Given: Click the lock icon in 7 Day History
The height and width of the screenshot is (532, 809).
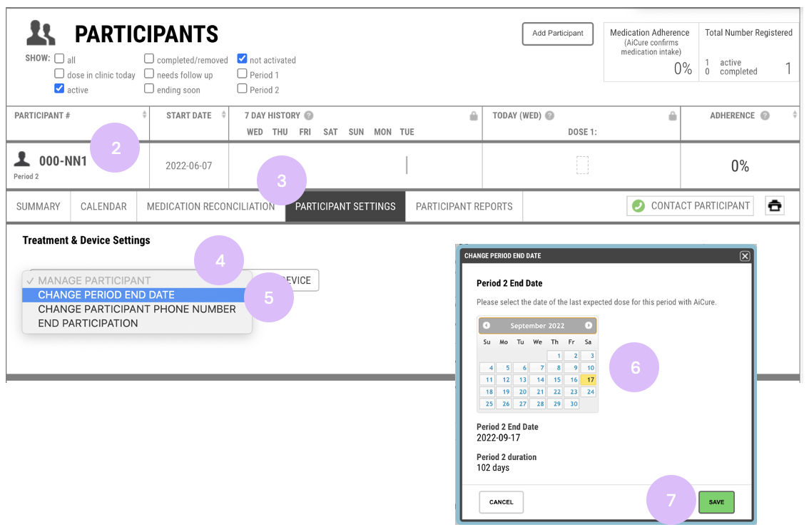Looking at the screenshot, I should coord(474,116).
